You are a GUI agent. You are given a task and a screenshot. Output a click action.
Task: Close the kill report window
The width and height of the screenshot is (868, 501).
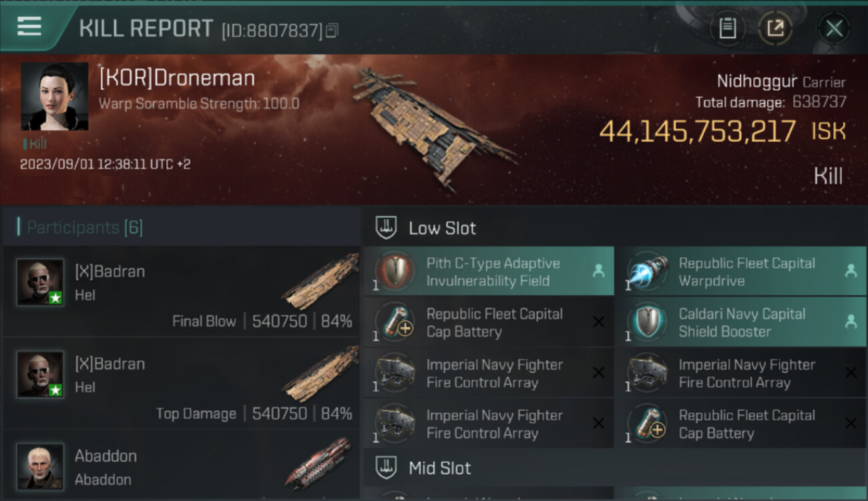834,29
